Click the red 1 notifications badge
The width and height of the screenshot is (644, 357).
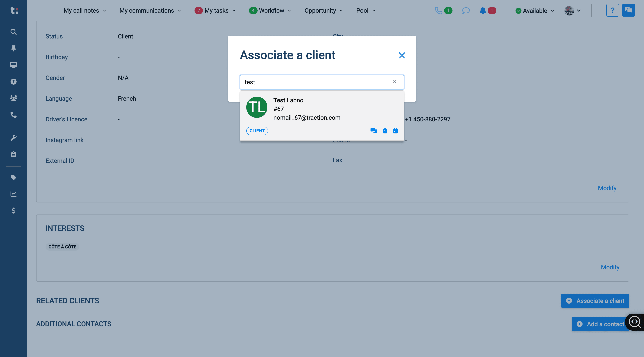coord(492,11)
